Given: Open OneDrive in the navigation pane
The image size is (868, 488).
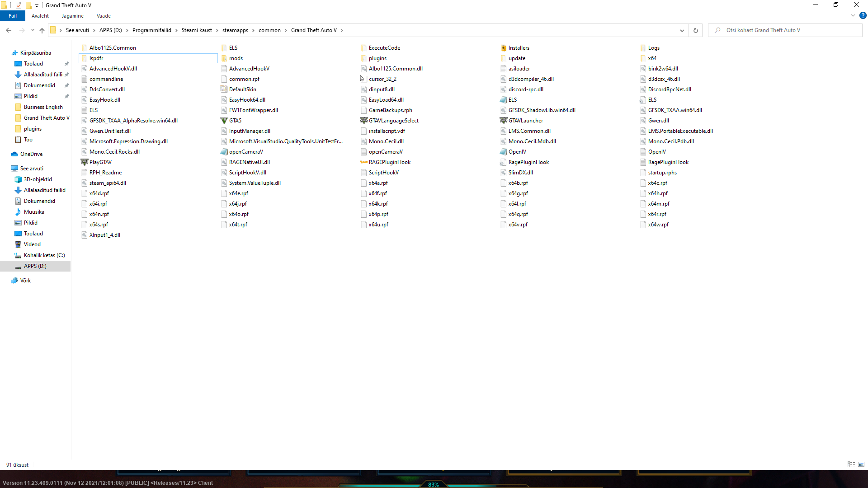Looking at the screenshot, I should pyautogui.click(x=31, y=154).
